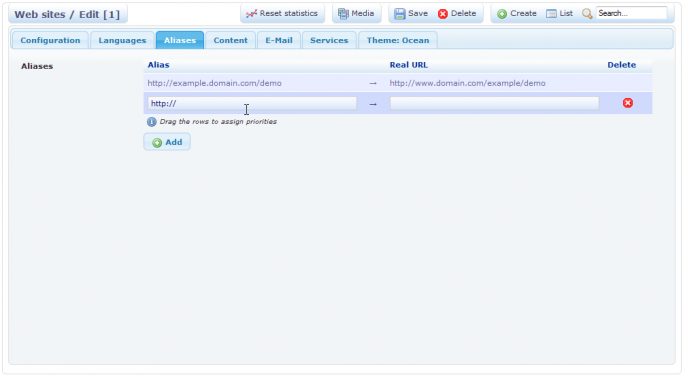Click the arrow in the example.domain.com row

[373, 83]
